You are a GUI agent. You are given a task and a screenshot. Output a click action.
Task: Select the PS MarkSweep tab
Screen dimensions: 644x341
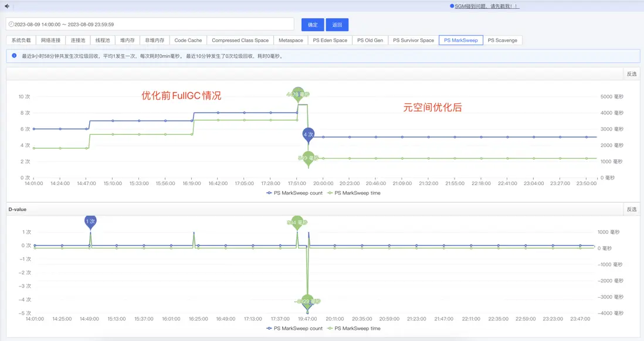click(461, 40)
